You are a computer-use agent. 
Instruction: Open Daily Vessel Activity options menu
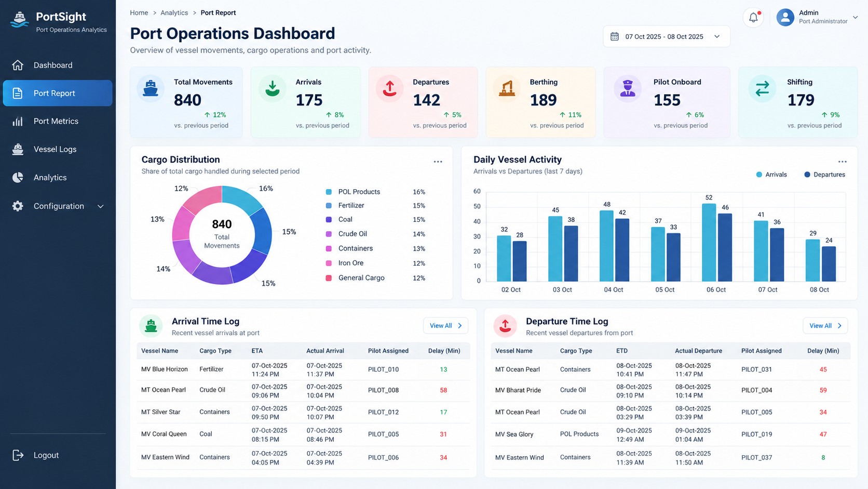click(x=842, y=162)
